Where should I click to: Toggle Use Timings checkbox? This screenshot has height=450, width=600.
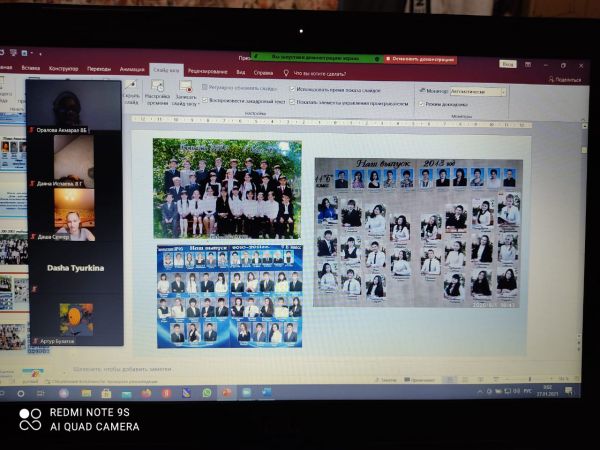point(292,89)
